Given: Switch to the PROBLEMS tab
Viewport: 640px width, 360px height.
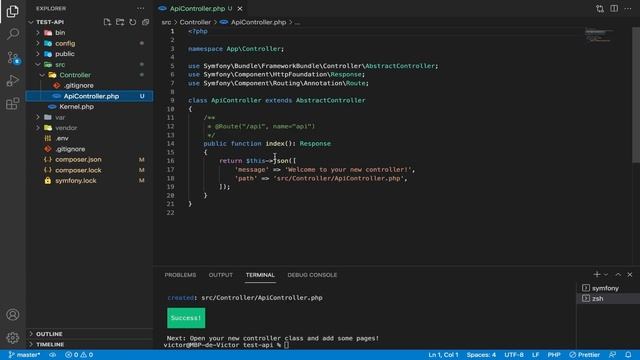Looking at the screenshot, I should 180,275.
